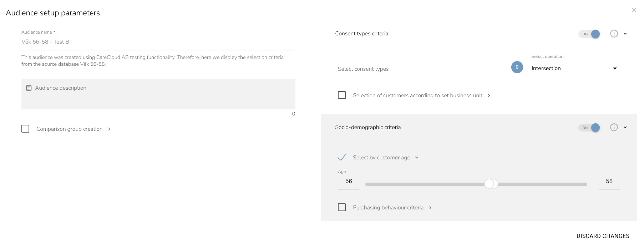The image size is (644, 243).
Task: Uncheck Select by customer age
Action: [342, 157]
